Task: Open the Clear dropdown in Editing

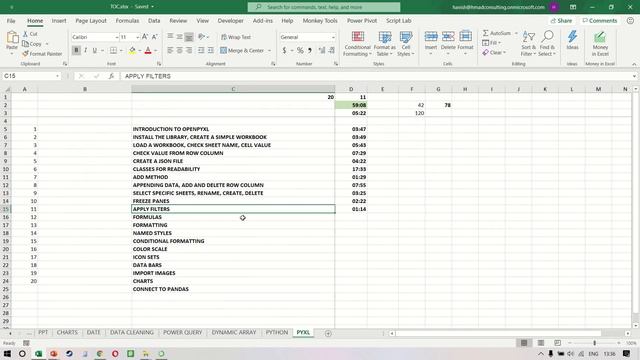Action: pyautogui.click(x=494, y=53)
